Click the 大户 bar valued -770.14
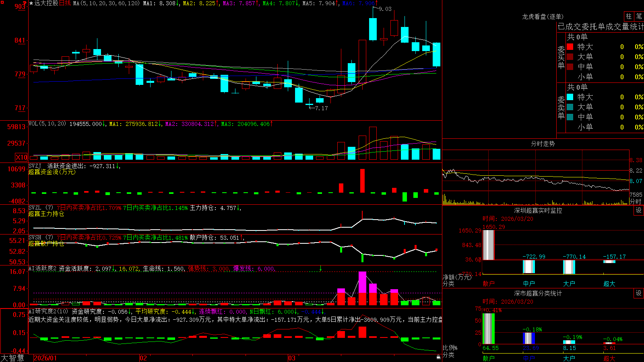The height and width of the screenshot is (362, 644). [x=569, y=267]
